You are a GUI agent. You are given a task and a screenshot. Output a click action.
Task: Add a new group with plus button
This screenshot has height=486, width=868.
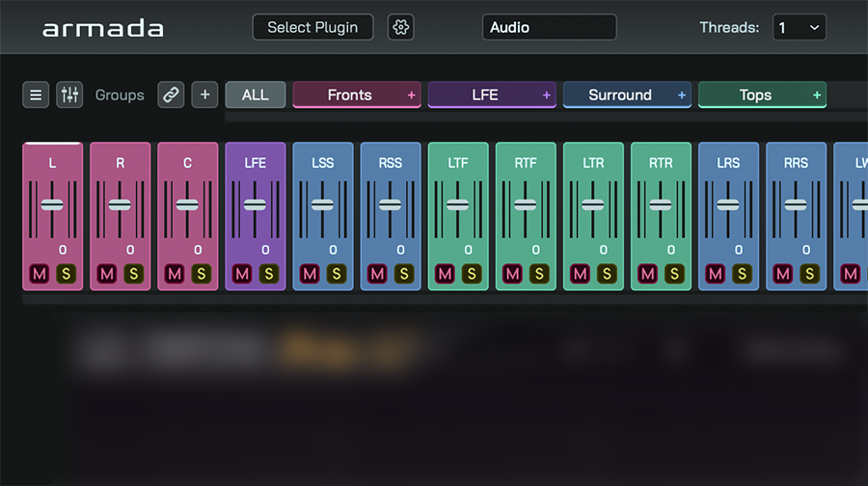click(x=203, y=94)
